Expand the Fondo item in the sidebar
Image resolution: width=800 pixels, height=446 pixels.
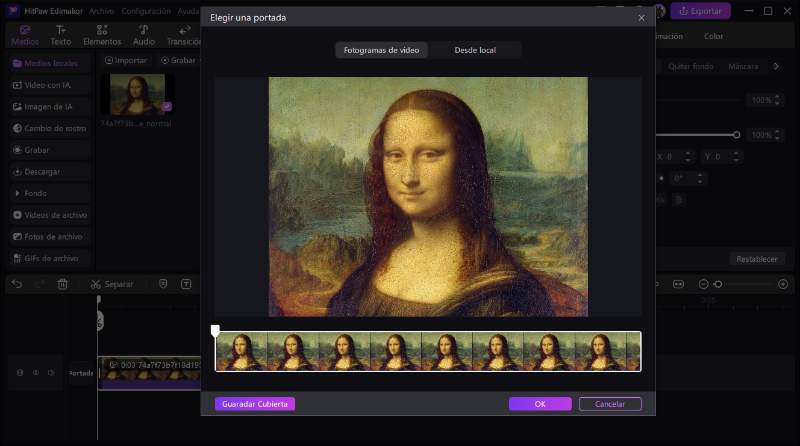(49, 193)
